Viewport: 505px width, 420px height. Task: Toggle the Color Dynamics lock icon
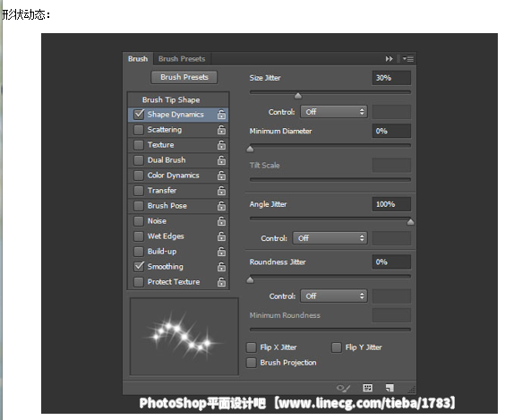tap(221, 176)
